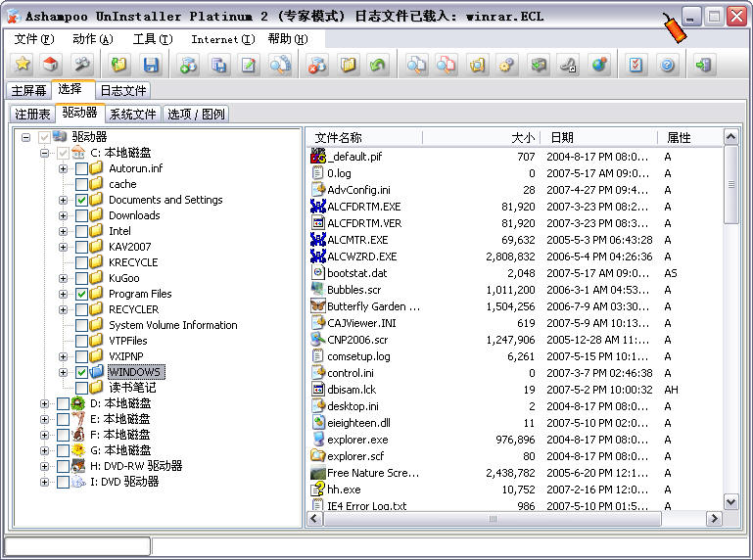Switch to the 注册表 tab
753x560 pixels.
[x=32, y=114]
